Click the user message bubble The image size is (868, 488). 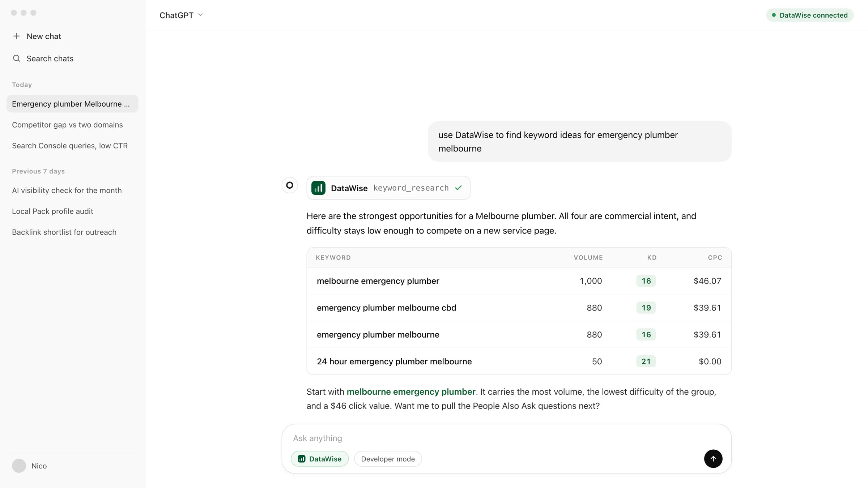(x=580, y=141)
